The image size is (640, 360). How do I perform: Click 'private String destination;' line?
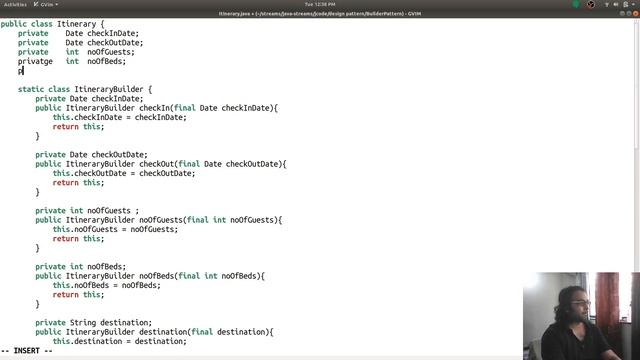tap(93, 323)
